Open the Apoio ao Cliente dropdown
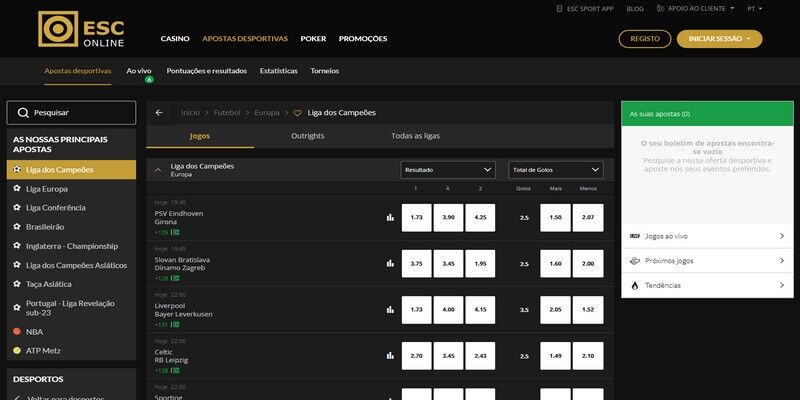Image resolution: width=800 pixels, height=400 pixels. point(695,9)
